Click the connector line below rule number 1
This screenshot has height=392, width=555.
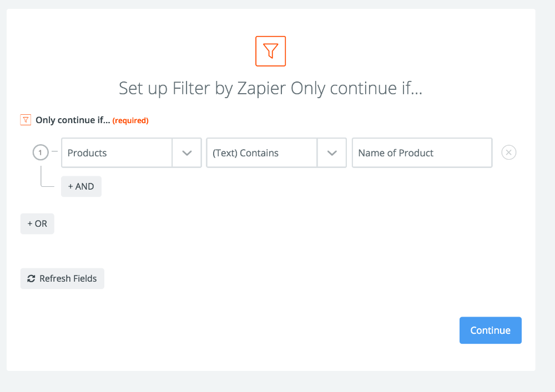pyautogui.click(x=41, y=176)
